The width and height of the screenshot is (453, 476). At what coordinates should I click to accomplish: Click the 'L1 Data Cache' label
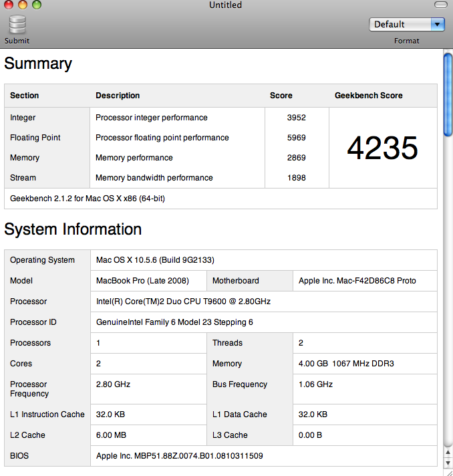[240, 414]
